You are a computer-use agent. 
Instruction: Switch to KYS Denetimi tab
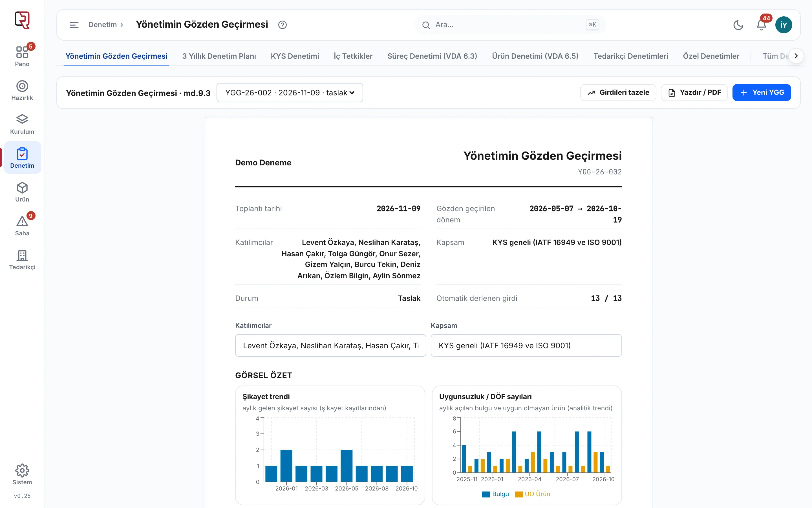coord(295,56)
